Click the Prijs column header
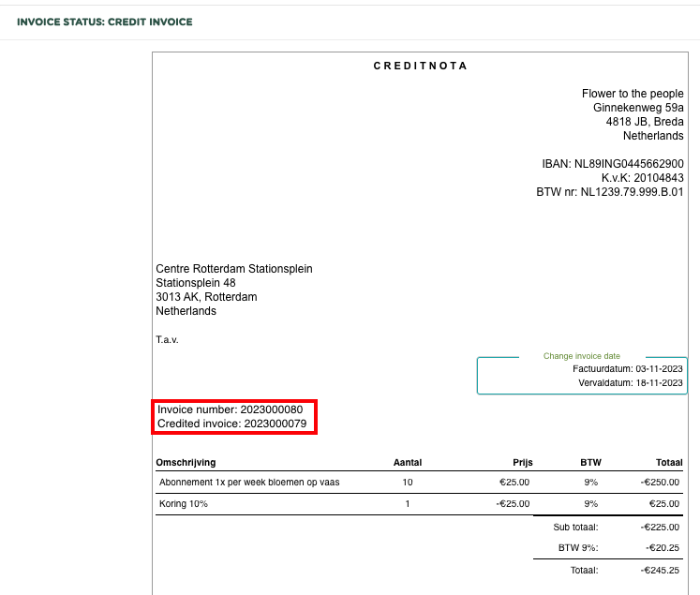The image size is (700, 595). click(522, 463)
